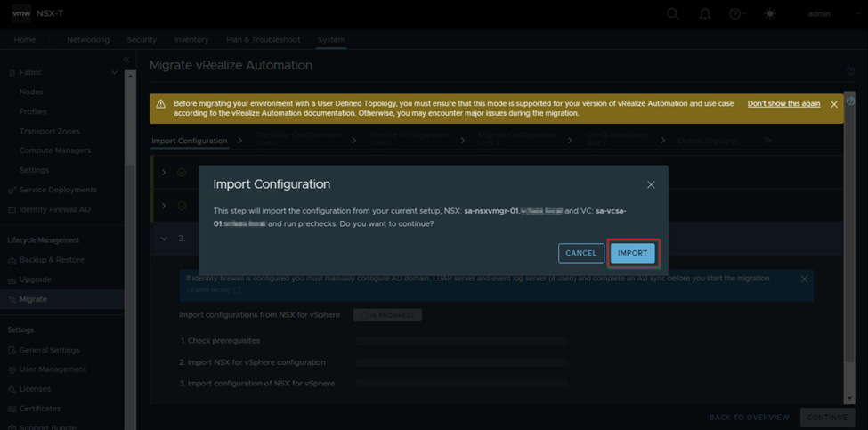
Task: Collapse step 3 section chevron
Action: (164, 239)
